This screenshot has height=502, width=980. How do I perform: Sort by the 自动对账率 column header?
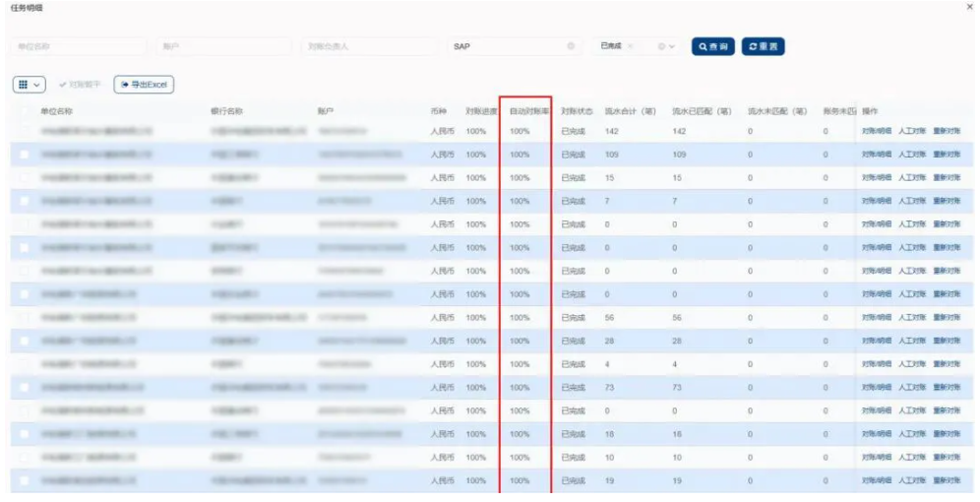pos(529,111)
